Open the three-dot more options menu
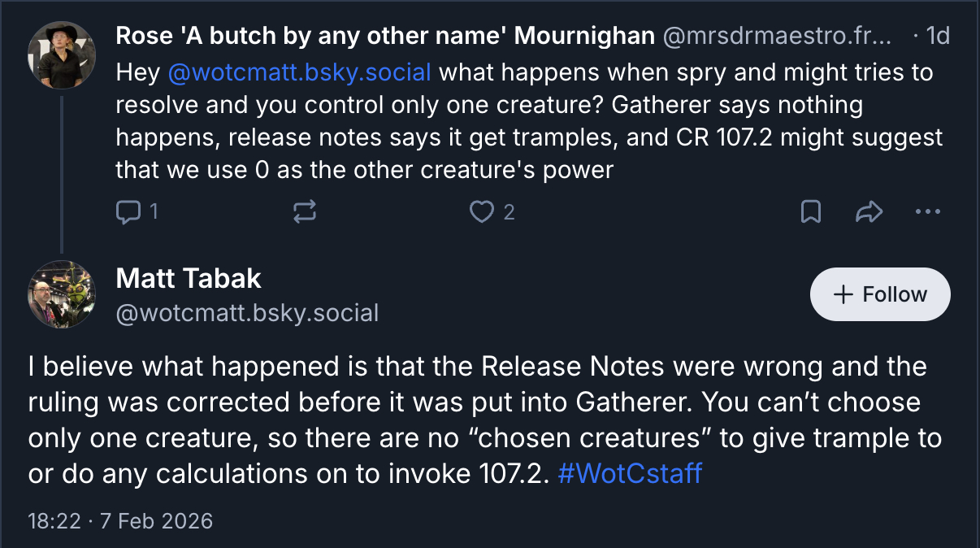The height and width of the screenshot is (548, 980). (927, 212)
